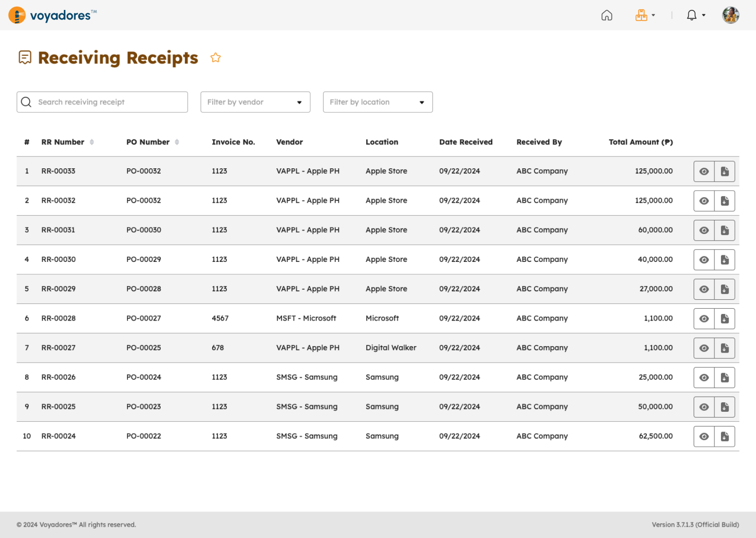
Task: View receipt RR-00026 with eye icon
Action: pos(704,377)
